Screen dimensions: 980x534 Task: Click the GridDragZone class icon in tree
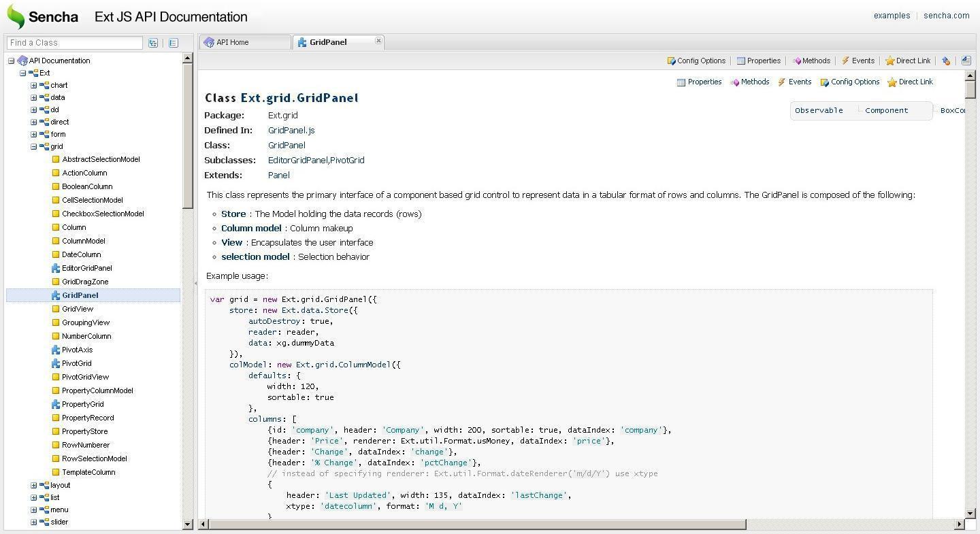(56, 282)
